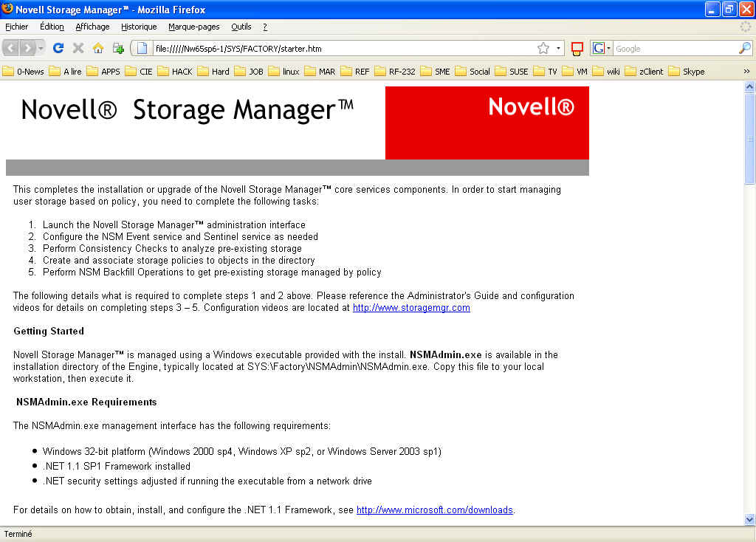Click "Launch the Novell Storage Manager™ administration interface"
This screenshot has height=542, width=756.
click(x=174, y=224)
